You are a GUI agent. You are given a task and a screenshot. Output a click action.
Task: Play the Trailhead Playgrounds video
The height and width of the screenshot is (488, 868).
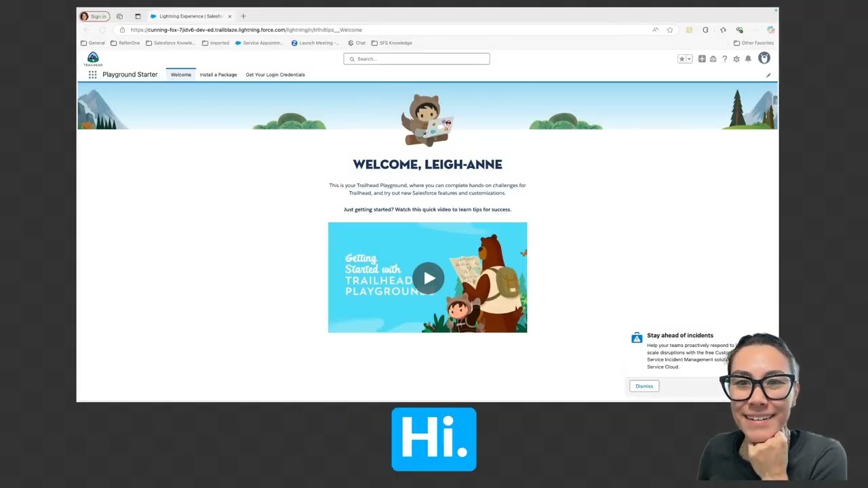[x=429, y=278]
